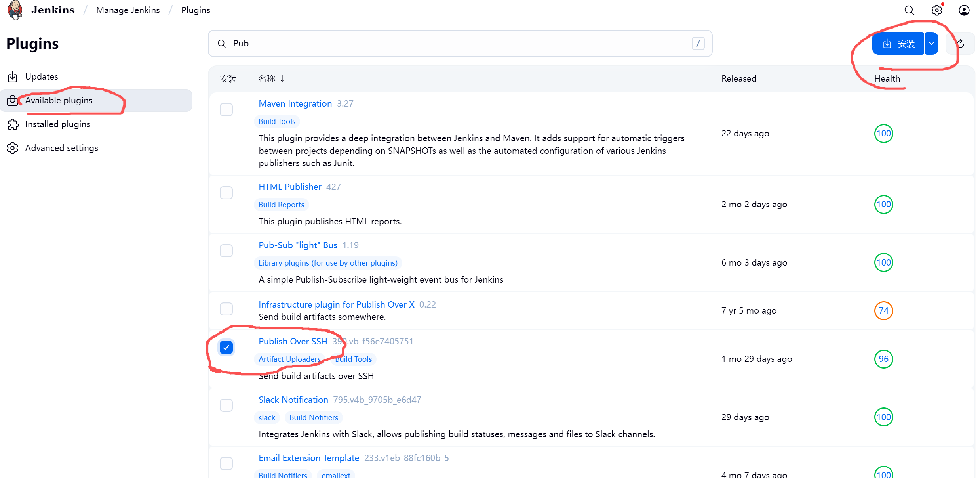
Task: Click the health score 74 badge
Action: pos(883,311)
